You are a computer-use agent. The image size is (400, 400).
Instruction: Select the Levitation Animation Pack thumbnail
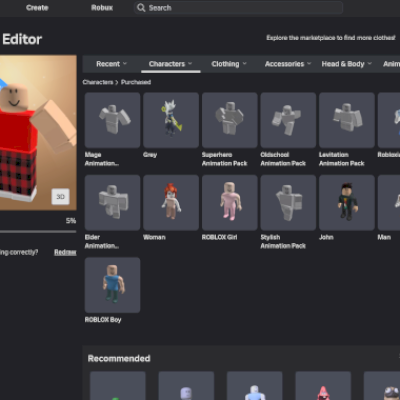point(347,120)
